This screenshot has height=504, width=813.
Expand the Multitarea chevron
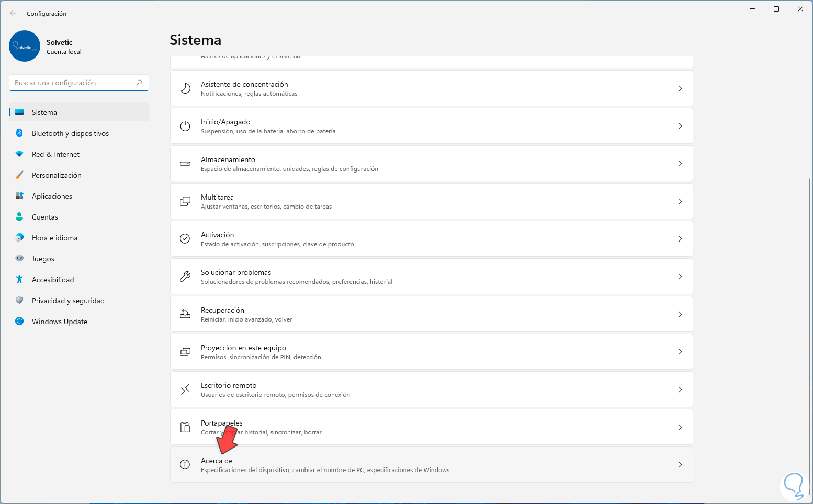click(680, 201)
